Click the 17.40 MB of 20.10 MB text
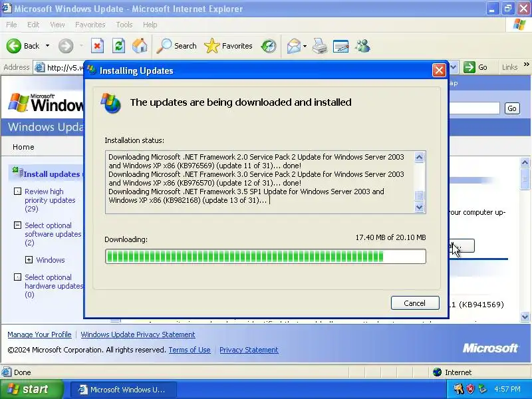Viewport: 532px width, 399px height. (390, 237)
